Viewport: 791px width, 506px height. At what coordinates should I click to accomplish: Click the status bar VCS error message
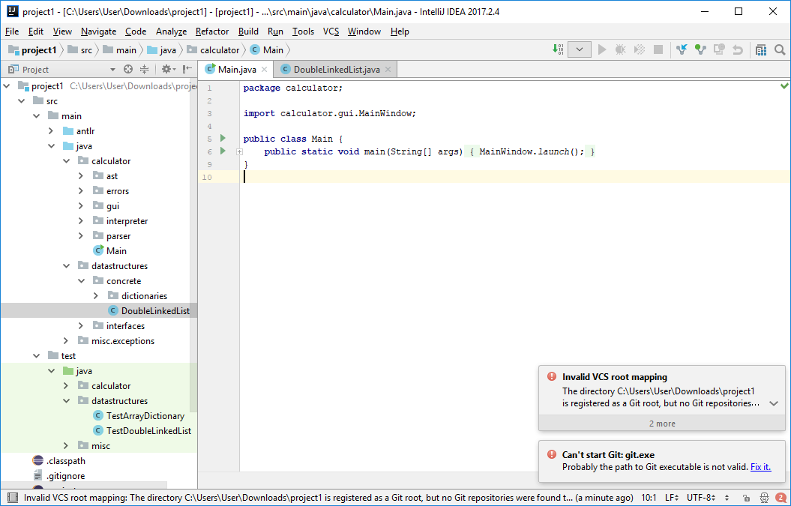pyautogui.click(x=328, y=497)
